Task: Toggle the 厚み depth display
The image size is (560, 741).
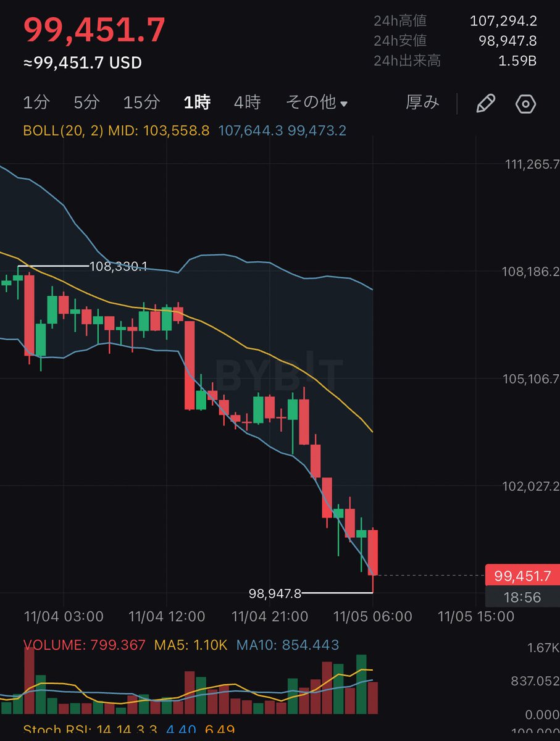Action: click(422, 103)
